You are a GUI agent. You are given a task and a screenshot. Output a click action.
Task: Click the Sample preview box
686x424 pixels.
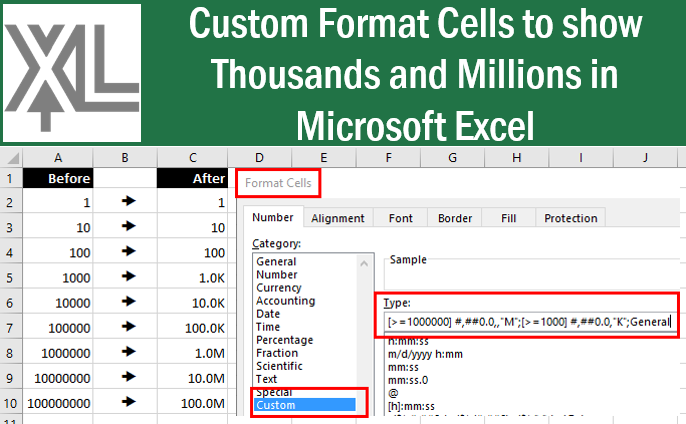point(532,275)
